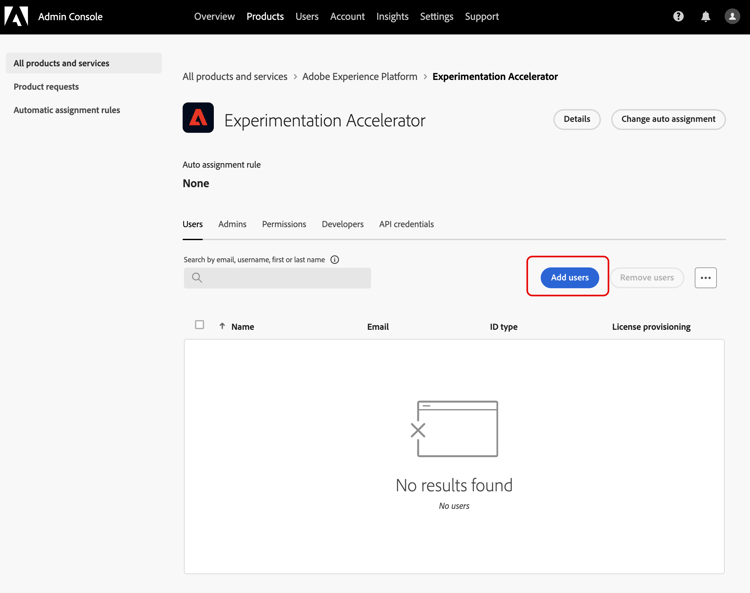Click the Details button
Screen dimensions: 750x593
pos(577,119)
